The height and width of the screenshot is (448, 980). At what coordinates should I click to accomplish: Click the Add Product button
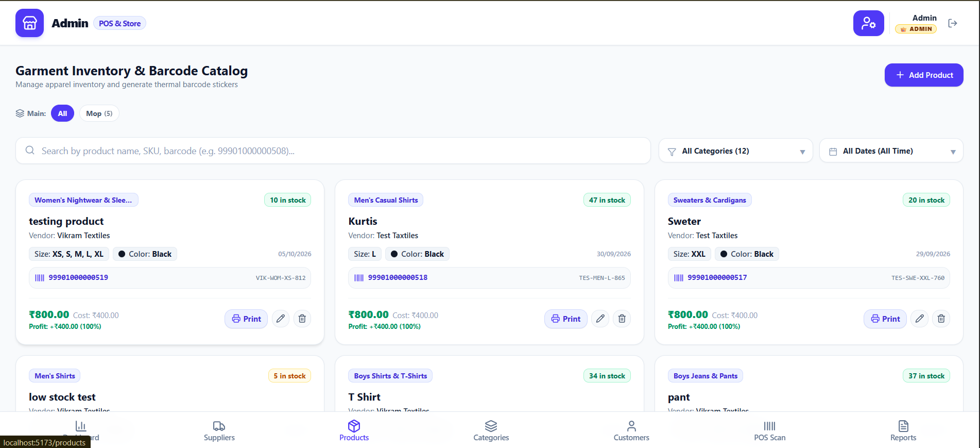(x=924, y=75)
